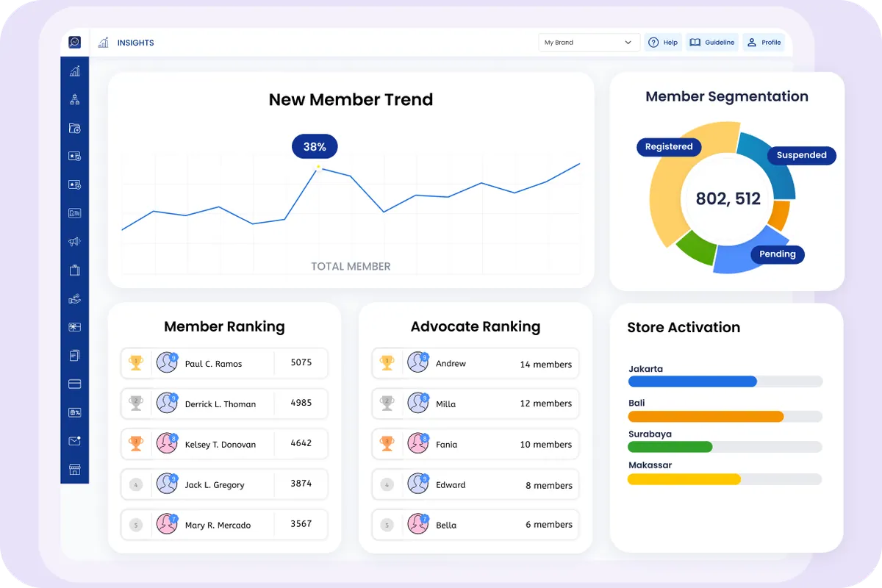Screen dimensions: 882x588
Task: Open the documents sidebar icon
Action: tap(74, 355)
